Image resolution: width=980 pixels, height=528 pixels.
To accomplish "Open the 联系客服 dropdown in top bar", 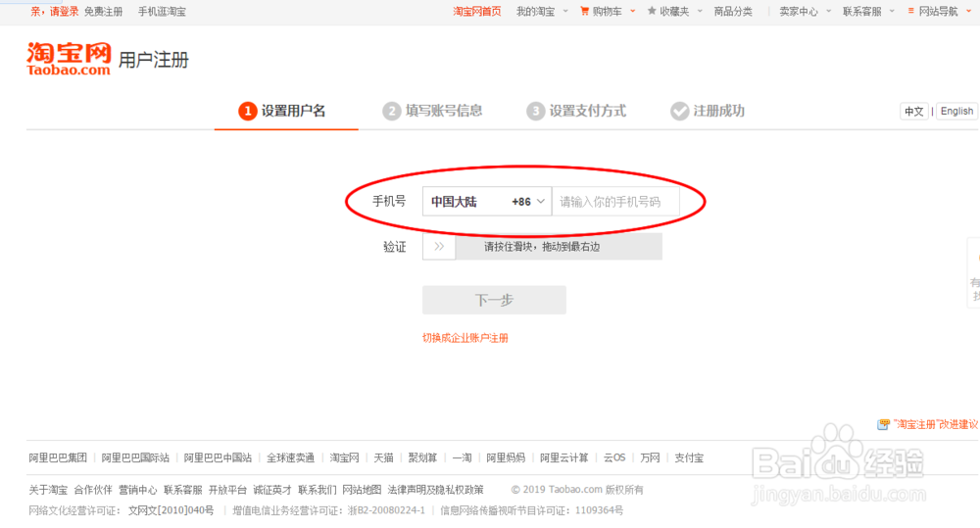I will [x=868, y=11].
